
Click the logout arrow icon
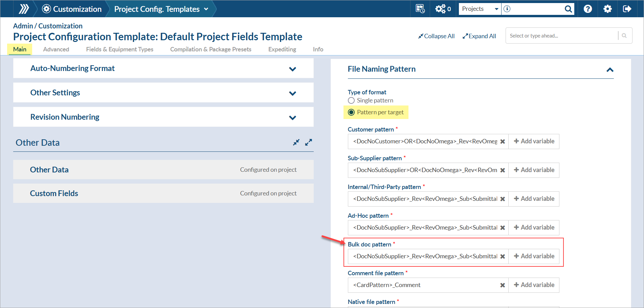627,9
